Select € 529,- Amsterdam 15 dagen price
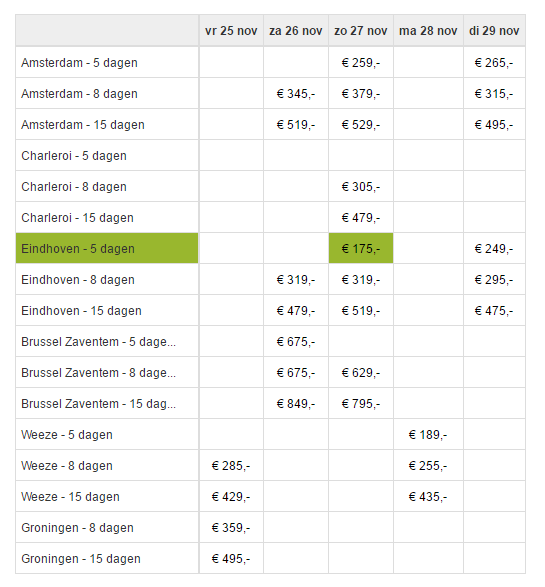Screen dimensions: 545x587 (361, 125)
